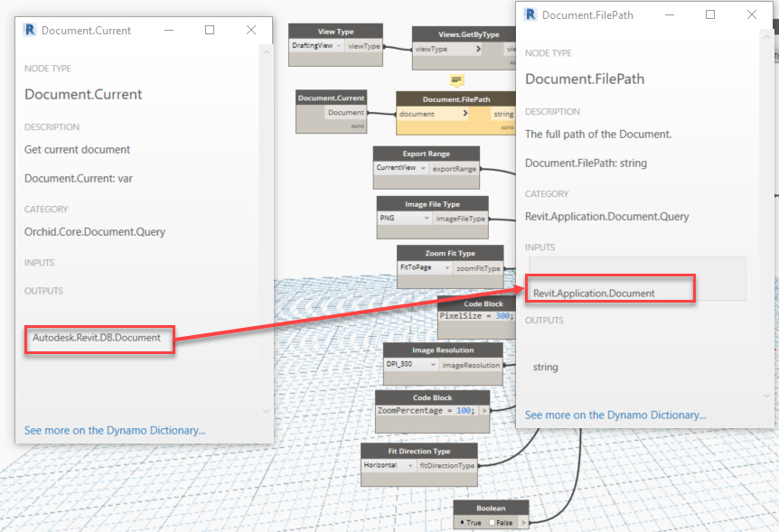Screen dimensions: 779x532
Task: Click the 'Get current document' description text
Action: pyautogui.click(x=77, y=150)
